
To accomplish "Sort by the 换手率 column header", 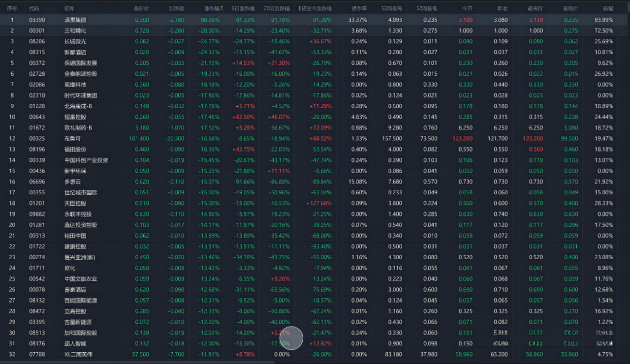I will pos(359,8).
